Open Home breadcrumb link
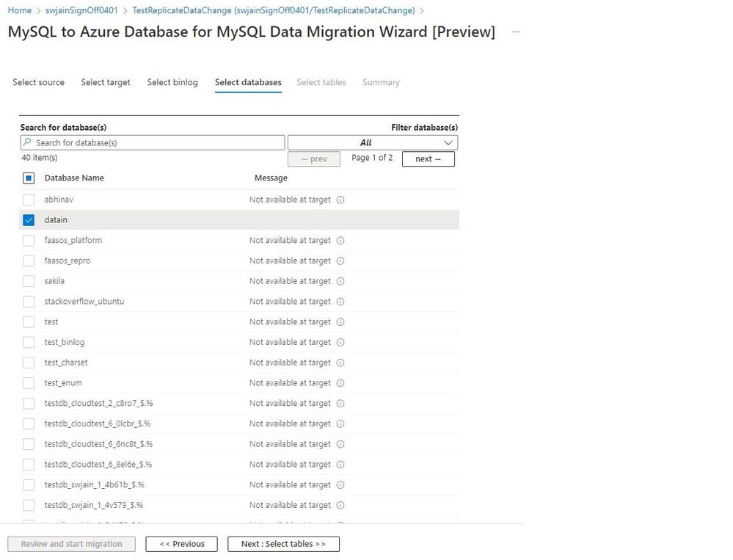The height and width of the screenshot is (560, 733). (20, 10)
